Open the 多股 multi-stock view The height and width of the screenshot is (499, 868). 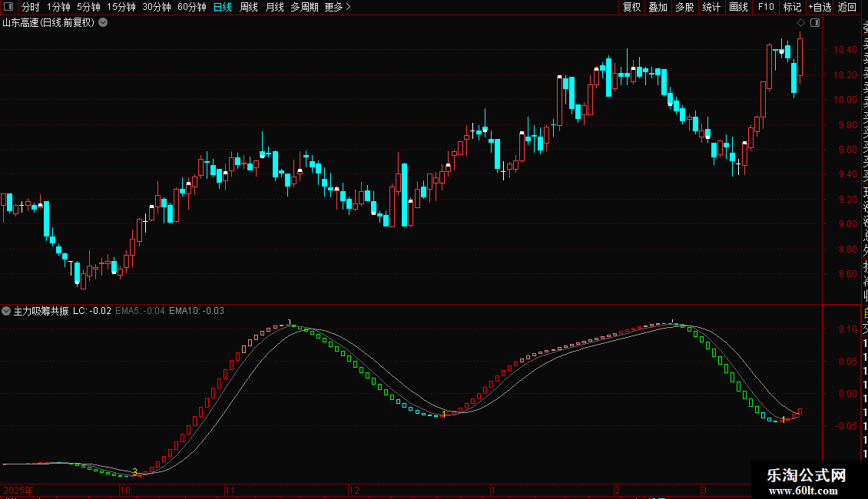(x=684, y=7)
